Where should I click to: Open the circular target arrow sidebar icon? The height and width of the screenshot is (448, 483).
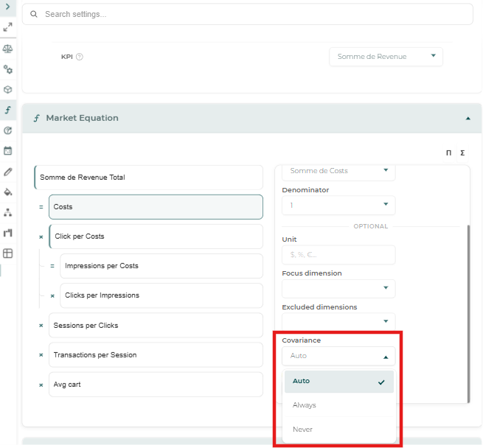point(7,130)
